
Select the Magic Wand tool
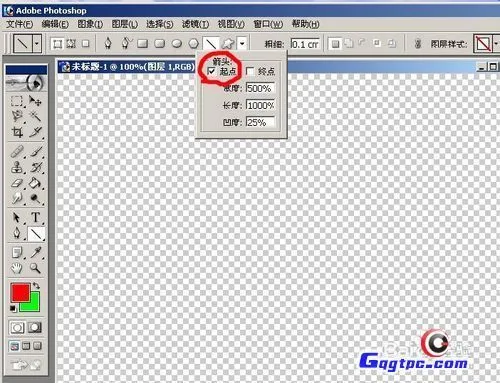pos(35,116)
